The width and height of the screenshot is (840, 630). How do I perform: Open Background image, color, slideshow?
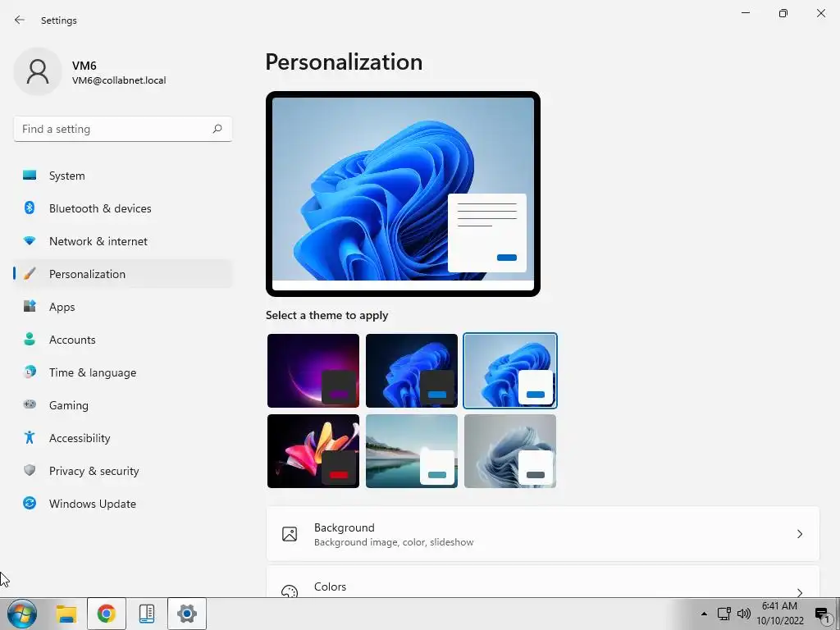click(x=543, y=534)
